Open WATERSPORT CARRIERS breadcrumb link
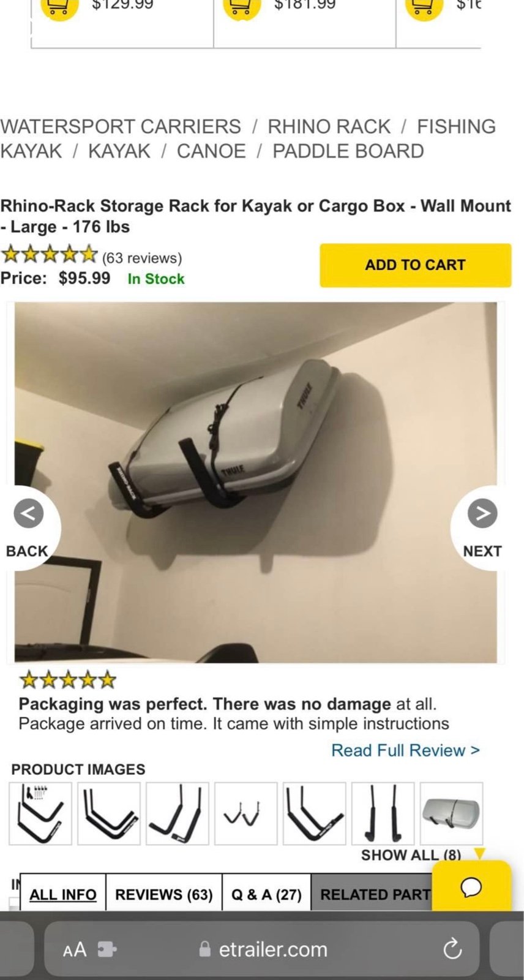Image resolution: width=524 pixels, height=980 pixels. pyautogui.click(x=121, y=126)
